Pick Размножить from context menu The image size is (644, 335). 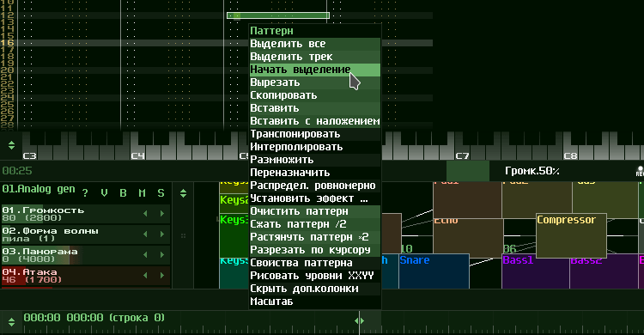315,160
